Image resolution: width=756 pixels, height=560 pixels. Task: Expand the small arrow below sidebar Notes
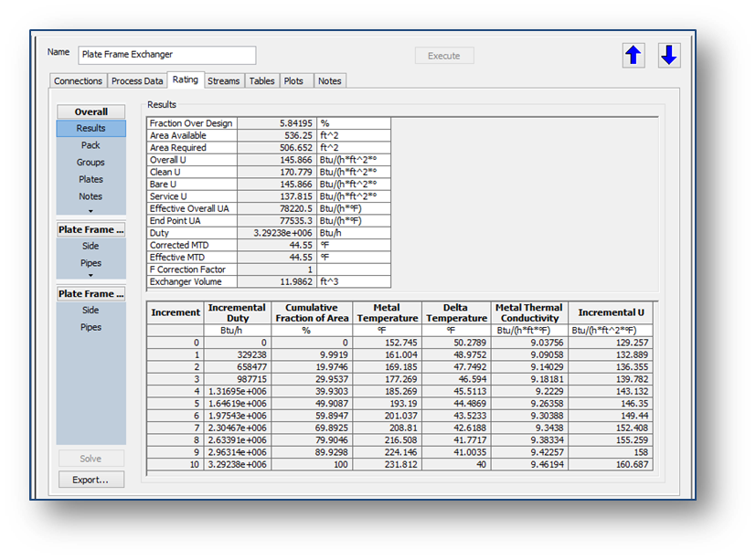tap(91, 211)
